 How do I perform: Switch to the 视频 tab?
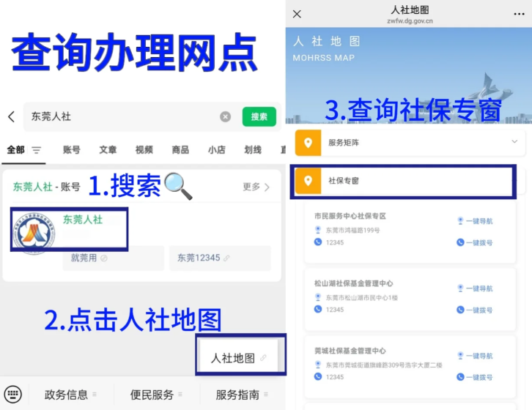tap(144, 150)
